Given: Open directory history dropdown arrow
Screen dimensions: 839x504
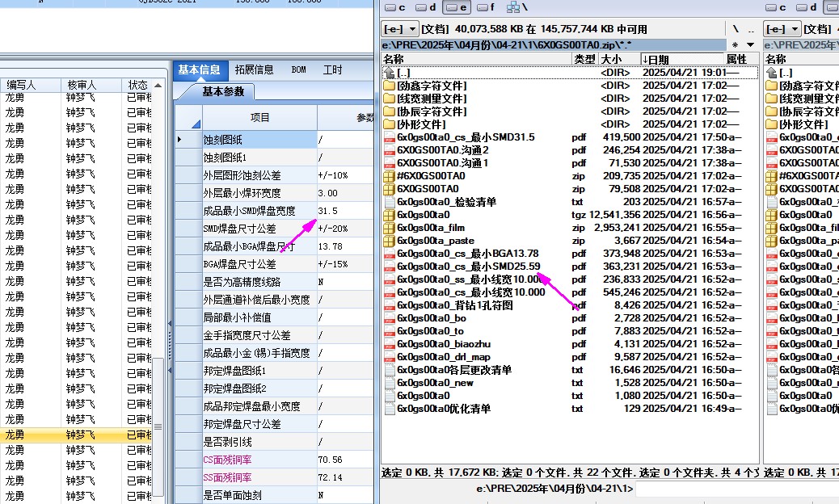Looking at the screenshot, I should 751,45.
